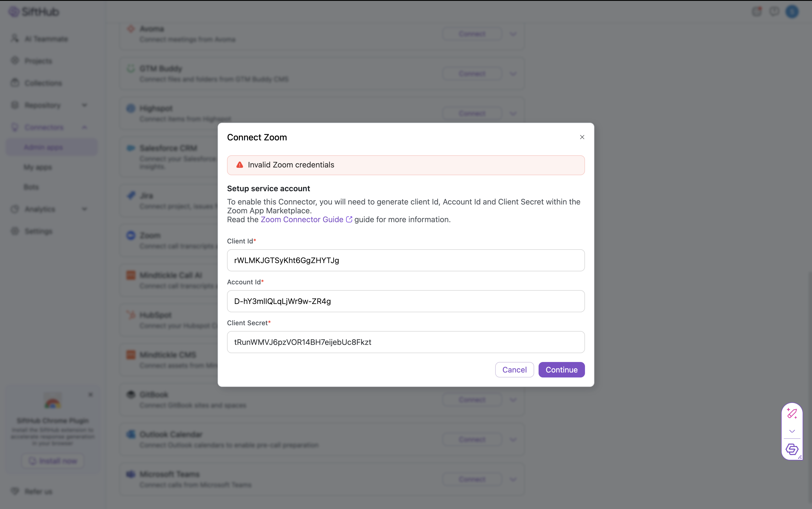Open the user profile avatar
Viewport: 812px width, 509px height.
[x=792, y=11]
